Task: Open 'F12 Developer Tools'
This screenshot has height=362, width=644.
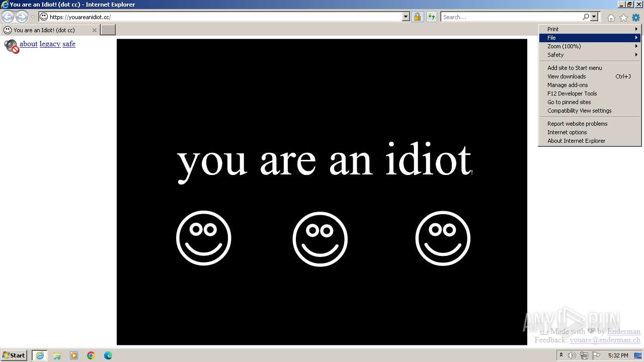Action: (590, 94)
